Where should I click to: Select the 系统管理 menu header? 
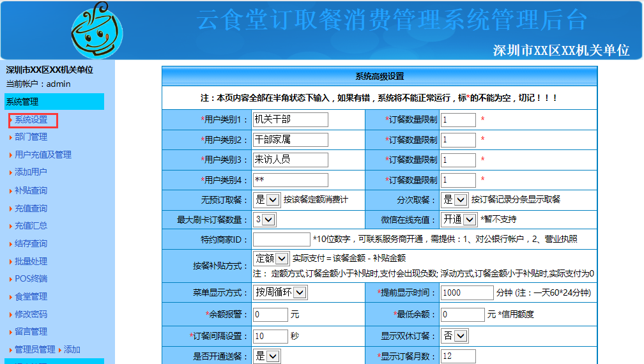(22, 102)
